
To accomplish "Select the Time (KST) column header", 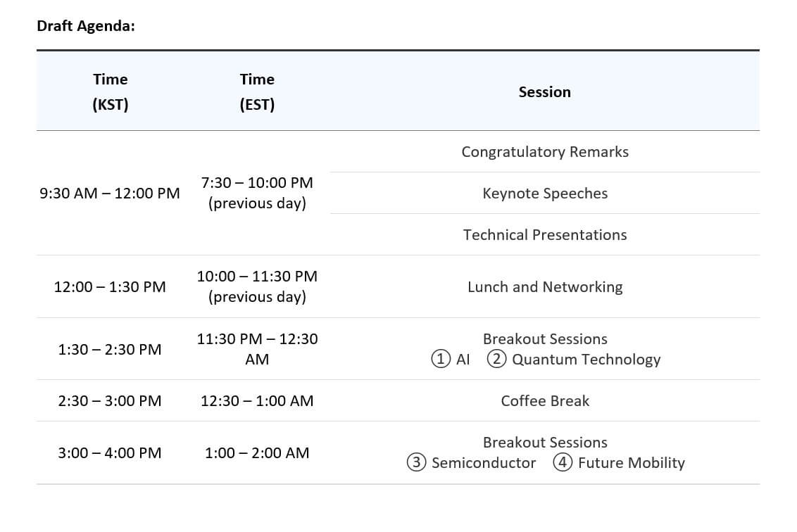I will pos(111,91).
